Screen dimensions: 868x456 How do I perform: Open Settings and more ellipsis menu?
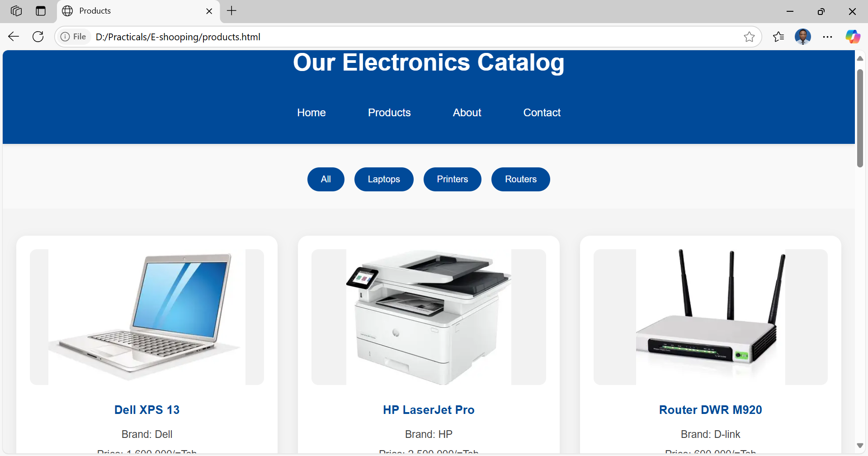(827, 37)
